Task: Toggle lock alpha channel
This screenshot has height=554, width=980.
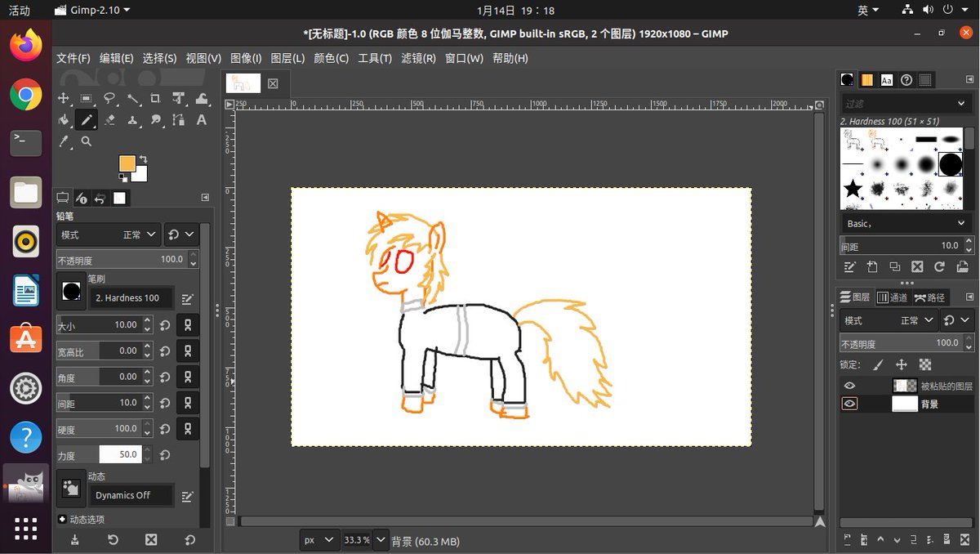Action: [924, 364]
